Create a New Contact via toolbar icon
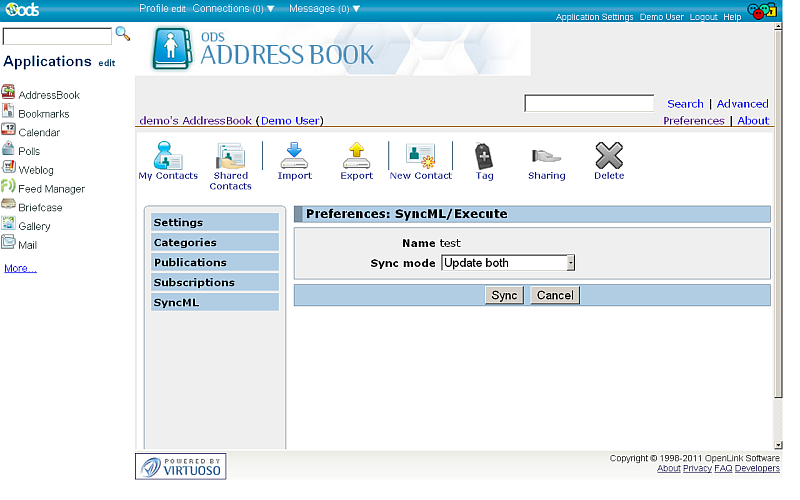The image size is (800, 500). [420, 156]
